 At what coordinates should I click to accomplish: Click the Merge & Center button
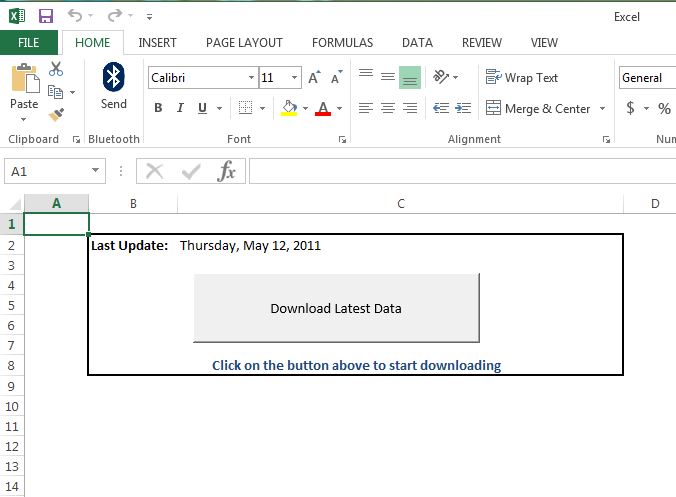click(x=538, y=108)
